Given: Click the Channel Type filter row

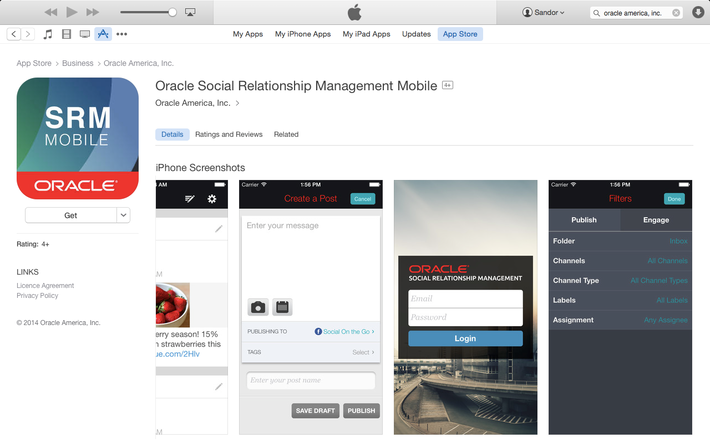Looking at the screenshot, I should [x=620, y=280].
